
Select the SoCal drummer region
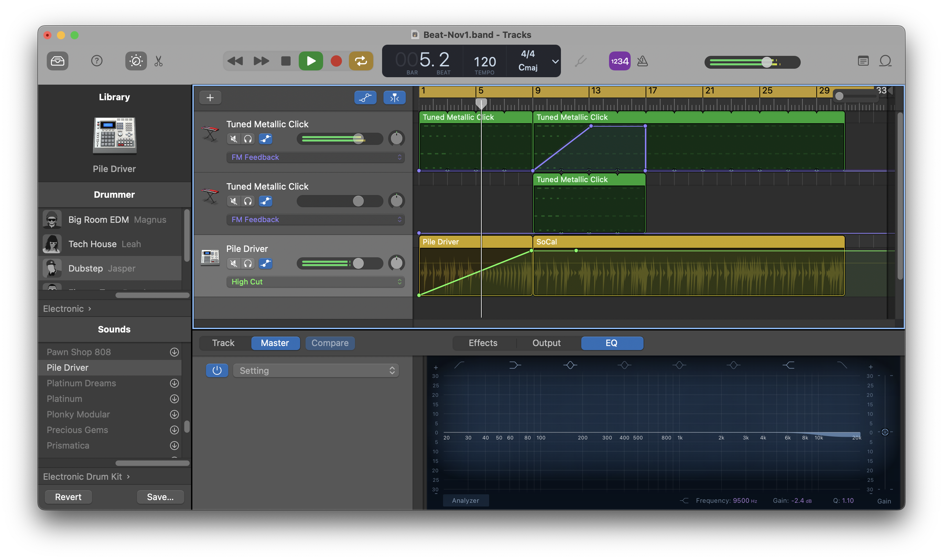point(689,266)
